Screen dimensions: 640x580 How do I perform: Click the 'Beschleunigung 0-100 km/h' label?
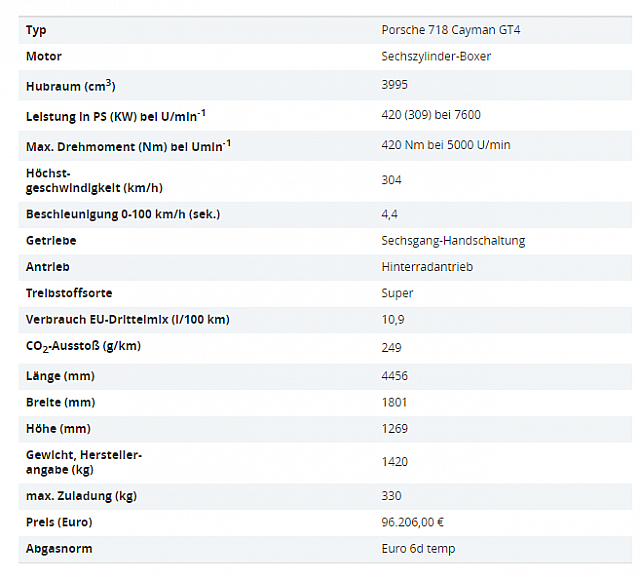[x=123, y=215]
